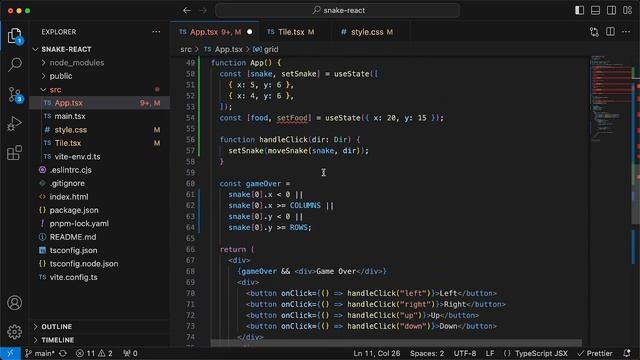The height and width of the screenshot is (360, 640).
Task: Click the open changes compare icon
Action: 594,32
